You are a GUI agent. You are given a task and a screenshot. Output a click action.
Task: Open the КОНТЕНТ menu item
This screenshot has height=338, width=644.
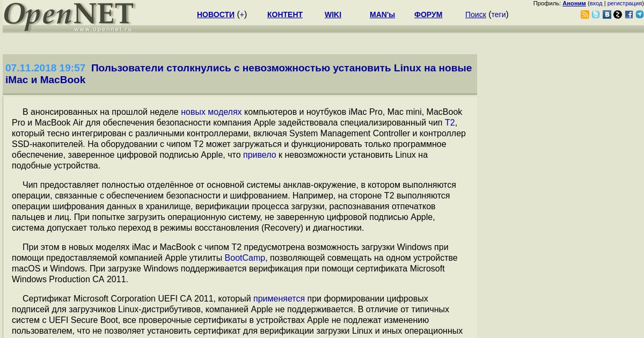click(285, 14)
